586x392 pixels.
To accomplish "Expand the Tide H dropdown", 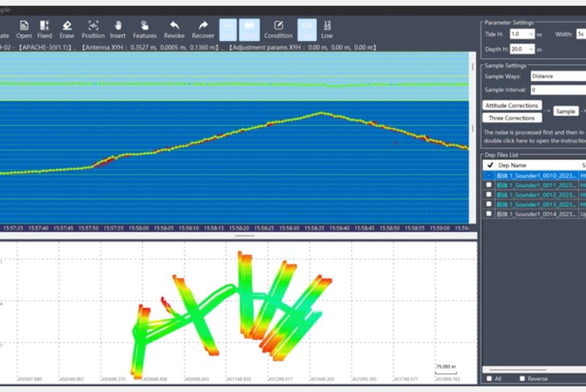I will coord(531,34).
